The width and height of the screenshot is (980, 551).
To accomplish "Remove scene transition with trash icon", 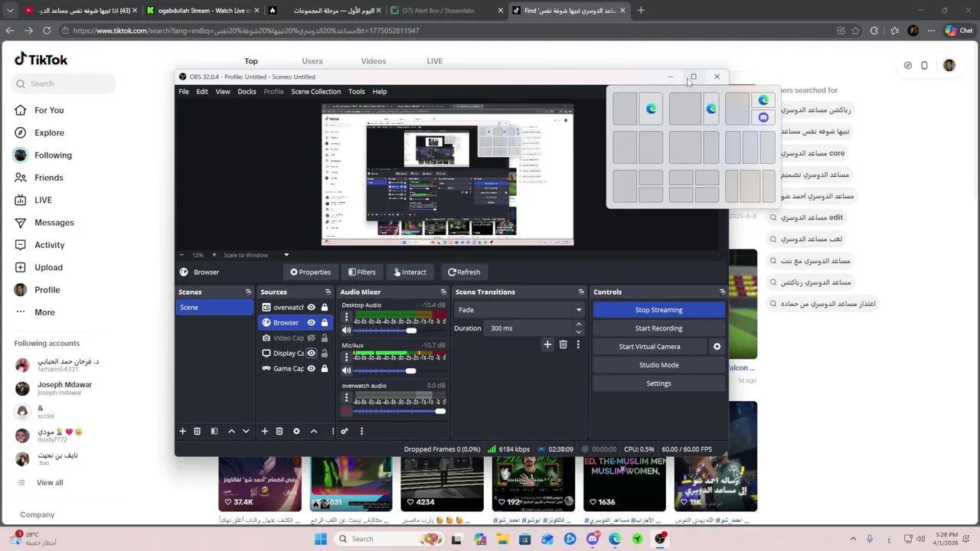I will (563, 344).
